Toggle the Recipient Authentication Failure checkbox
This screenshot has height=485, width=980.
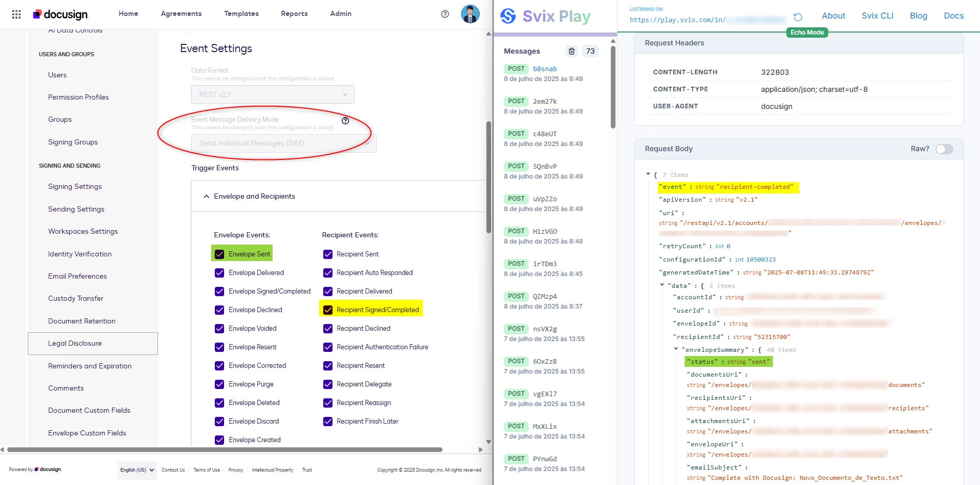pos(328,347)
